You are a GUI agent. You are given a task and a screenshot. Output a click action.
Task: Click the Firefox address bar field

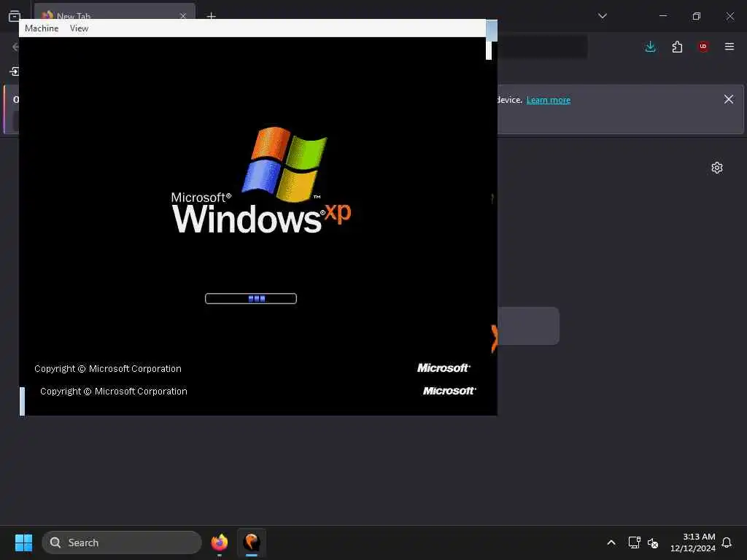point(542,47)
